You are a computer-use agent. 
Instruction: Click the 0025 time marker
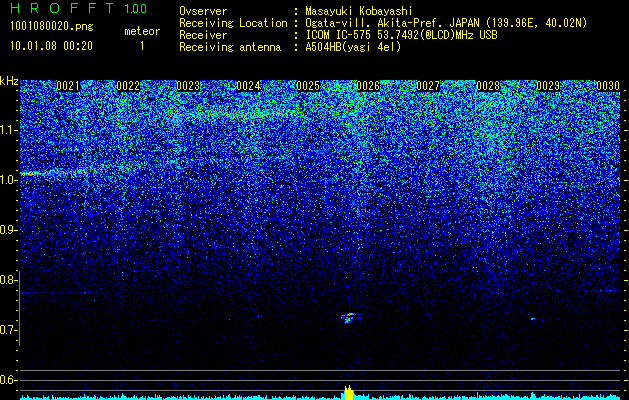point(308,86)
